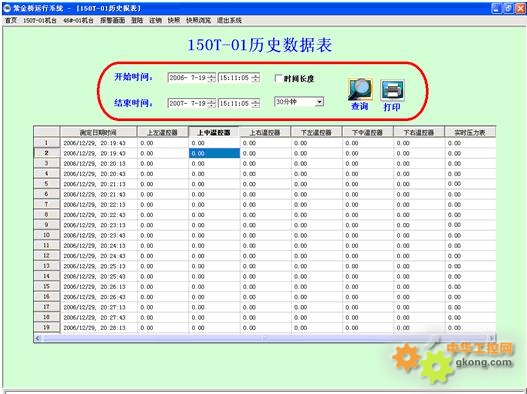Select row header number 10

47,235
